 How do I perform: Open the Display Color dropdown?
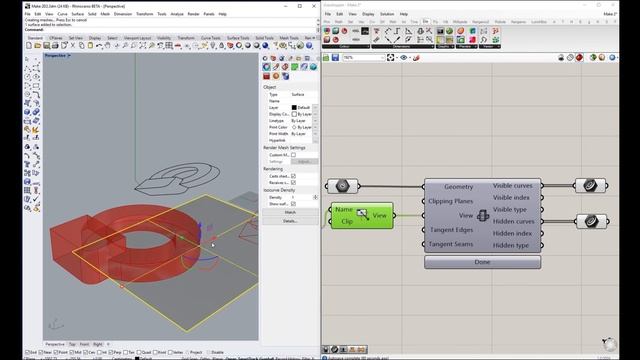click(x=316, y=114)
